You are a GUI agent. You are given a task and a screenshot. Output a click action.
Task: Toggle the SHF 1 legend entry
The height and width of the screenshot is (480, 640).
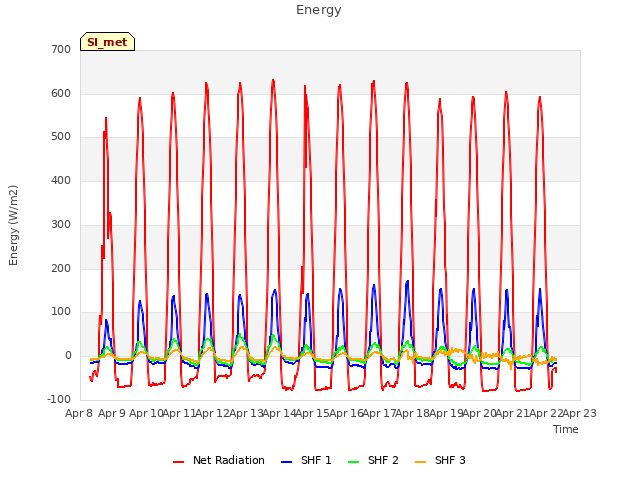click(306, 460)
